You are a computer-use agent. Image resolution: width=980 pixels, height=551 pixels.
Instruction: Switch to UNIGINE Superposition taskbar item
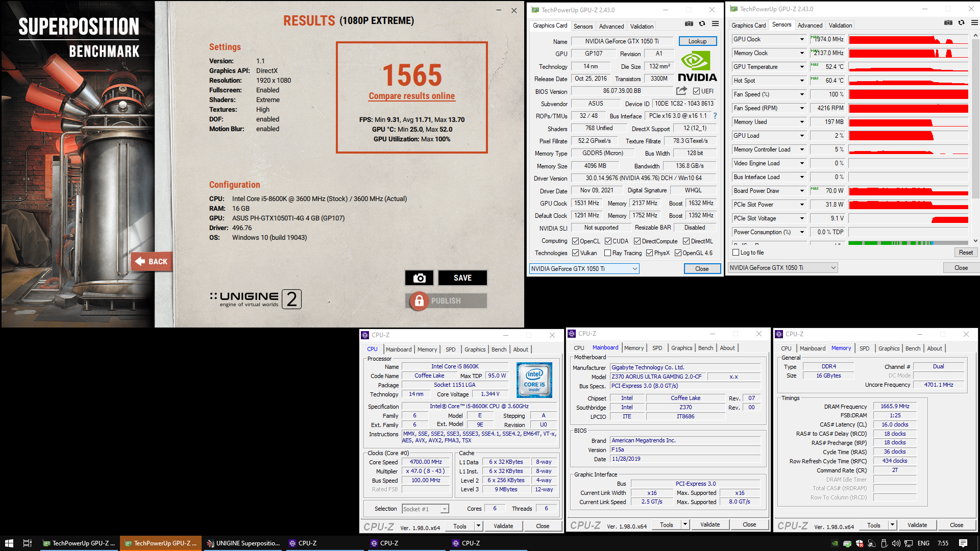tap(243, 543)
